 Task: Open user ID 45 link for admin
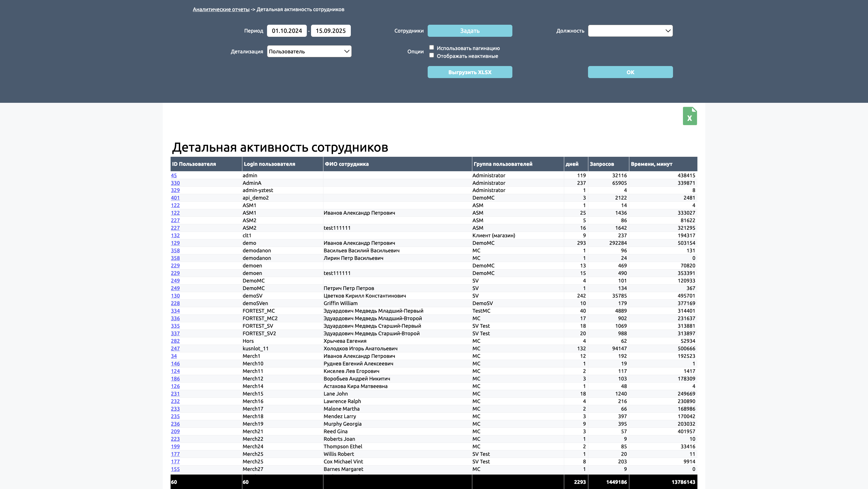point(174,175)
